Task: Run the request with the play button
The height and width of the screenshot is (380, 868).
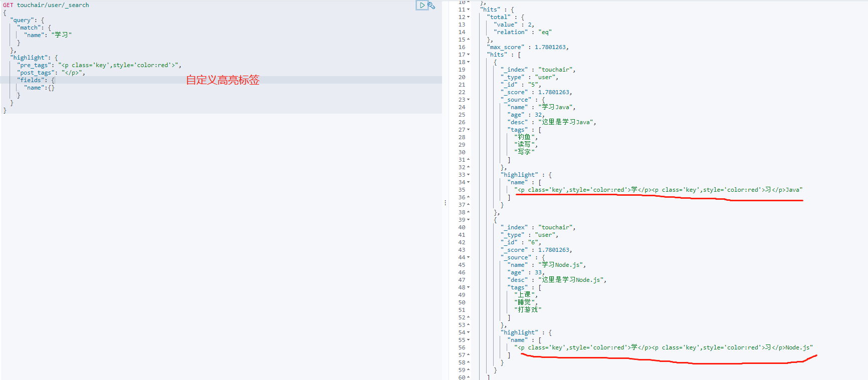Action: (x=422, y=5)
